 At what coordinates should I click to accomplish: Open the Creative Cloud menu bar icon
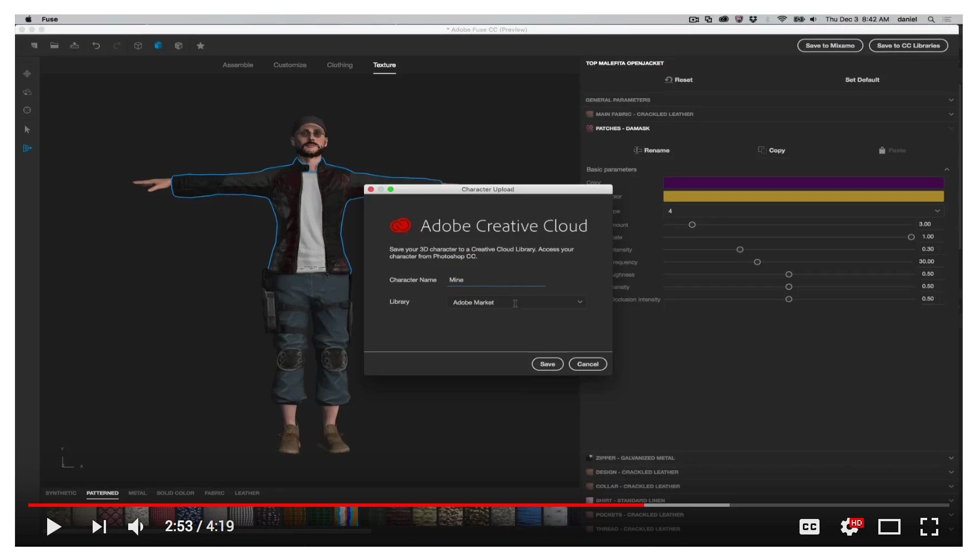pyautogui.click(x=724, y=19)
